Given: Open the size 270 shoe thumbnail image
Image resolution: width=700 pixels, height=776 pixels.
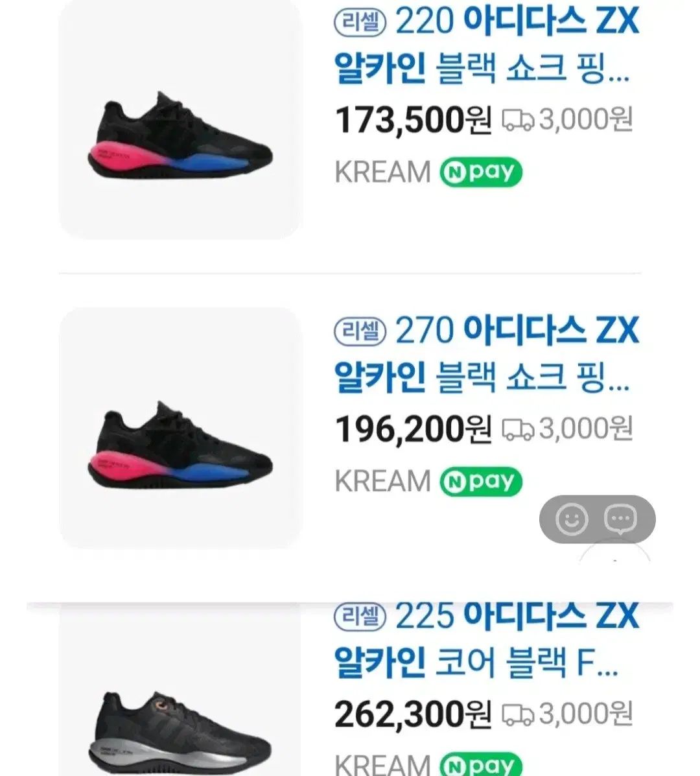Looking at the screenshot, I should (x=180, y=429).
